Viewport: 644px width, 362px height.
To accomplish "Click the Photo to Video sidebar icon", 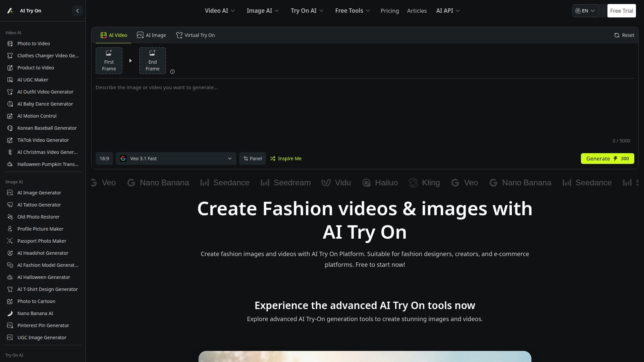I will pos(10,44).
